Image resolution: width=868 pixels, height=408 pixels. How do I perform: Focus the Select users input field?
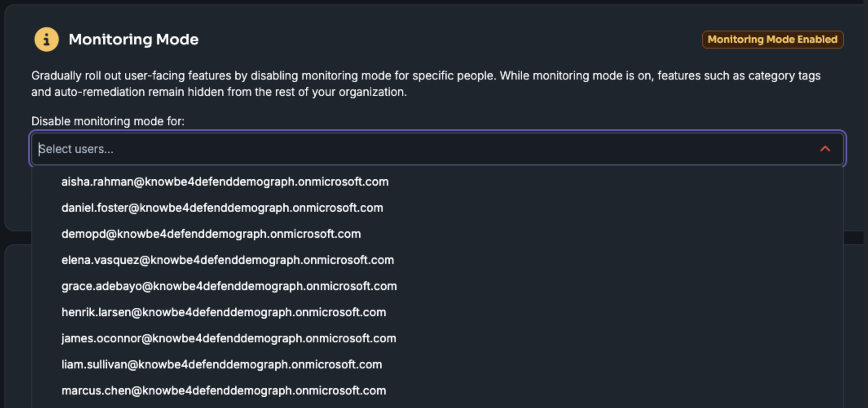pos(437,149)
